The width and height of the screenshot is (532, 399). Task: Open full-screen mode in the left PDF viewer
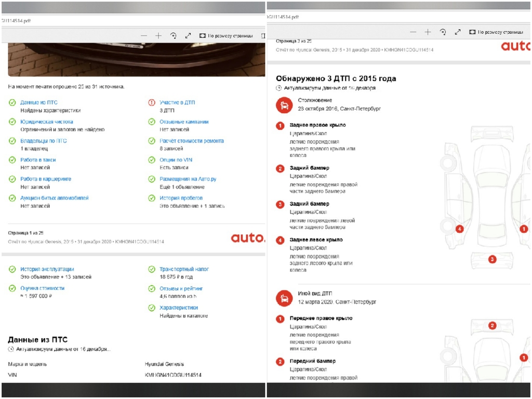tap(188, 36)
